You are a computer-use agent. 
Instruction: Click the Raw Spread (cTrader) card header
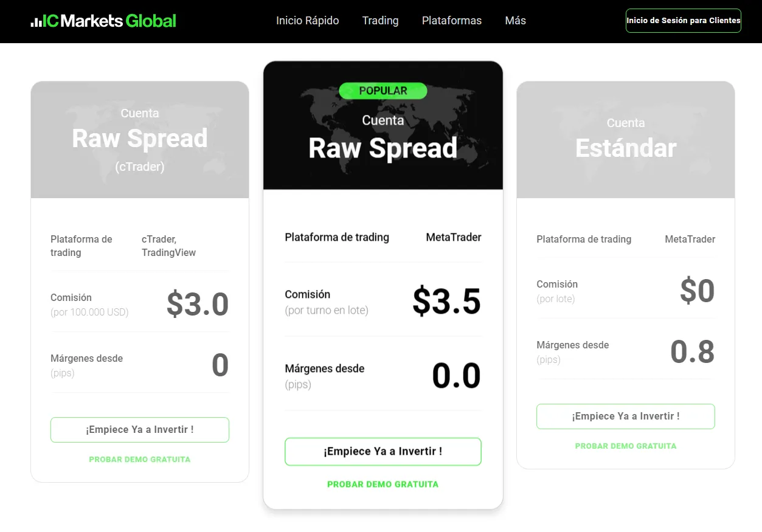click(140, 140)
